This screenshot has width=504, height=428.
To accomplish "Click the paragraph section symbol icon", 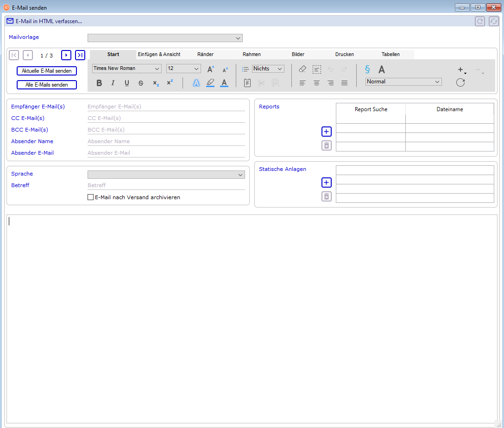I will tap(367, 69).
